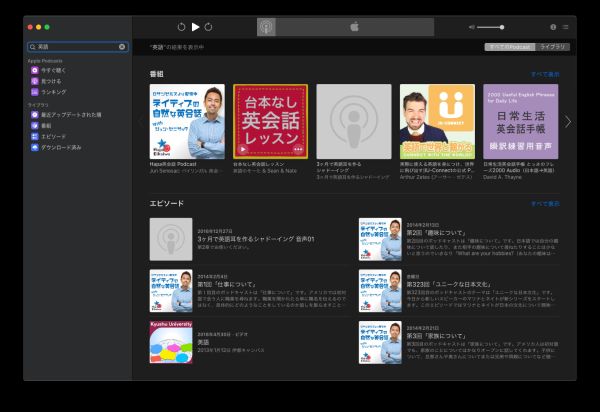Image resolution: width=600 pixels, height=412 pixels.
Task: Click すべて表示 next to the 番組 heading
Action: pyautogui.click(x=545, y=75)
